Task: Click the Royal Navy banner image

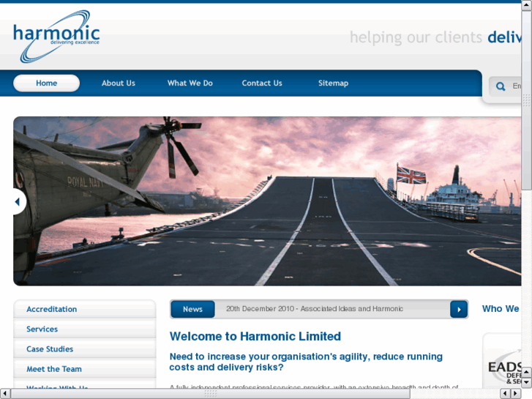Action: 267,201
